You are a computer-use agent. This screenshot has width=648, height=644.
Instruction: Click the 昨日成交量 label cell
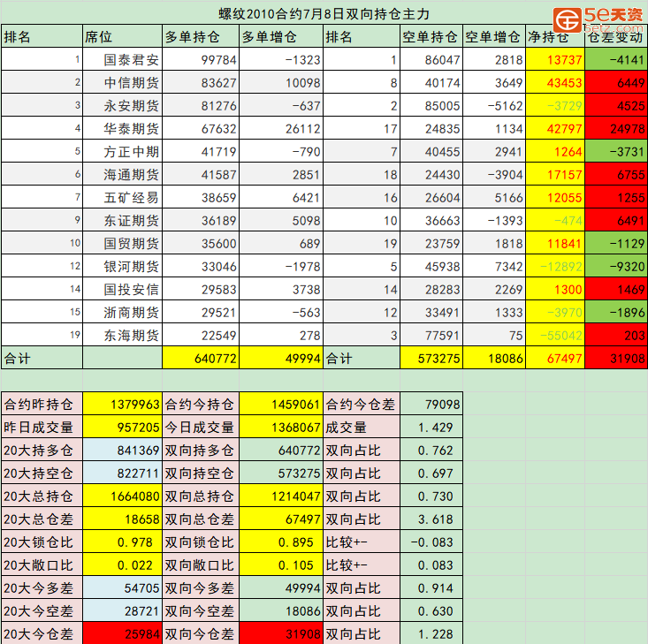click(42, 428)
